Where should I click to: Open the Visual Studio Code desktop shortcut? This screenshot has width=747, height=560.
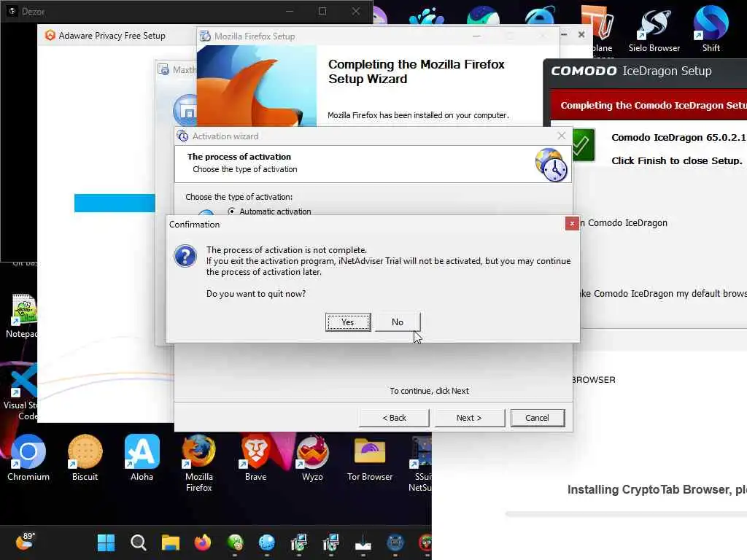pyautogui.click(x=20, y=393)
